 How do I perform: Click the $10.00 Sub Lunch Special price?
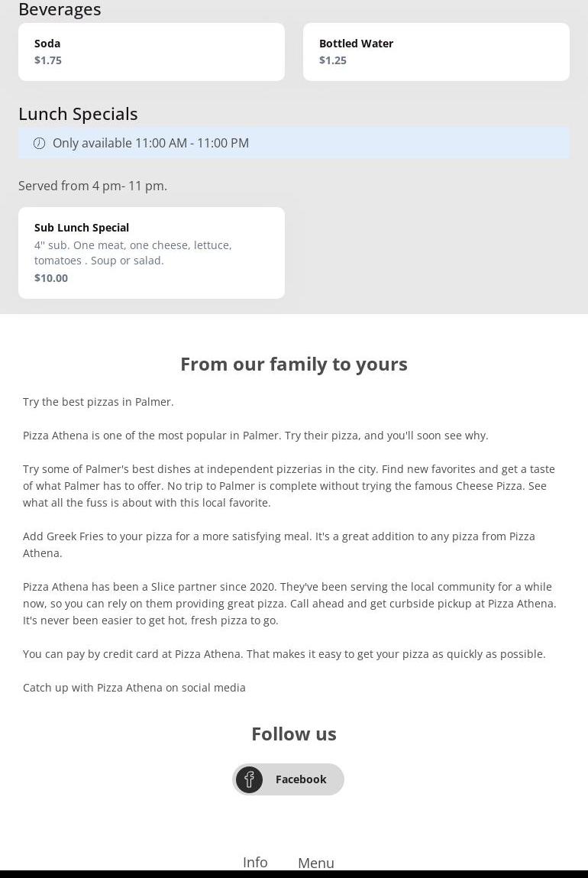51,278
